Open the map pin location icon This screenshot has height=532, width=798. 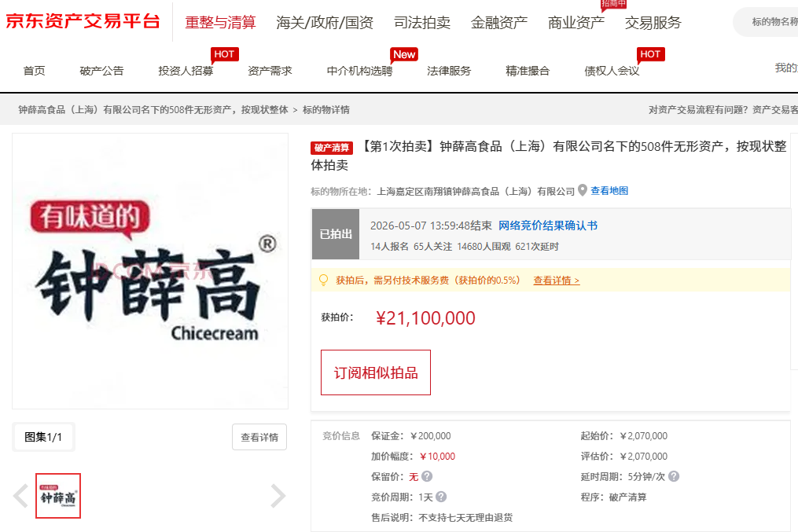click(583, 191)
